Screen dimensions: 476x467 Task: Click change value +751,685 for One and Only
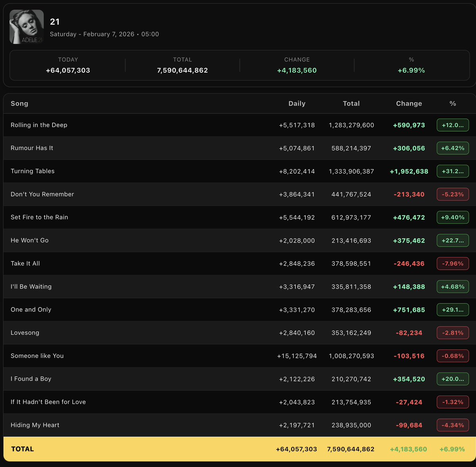pos(409,310)
